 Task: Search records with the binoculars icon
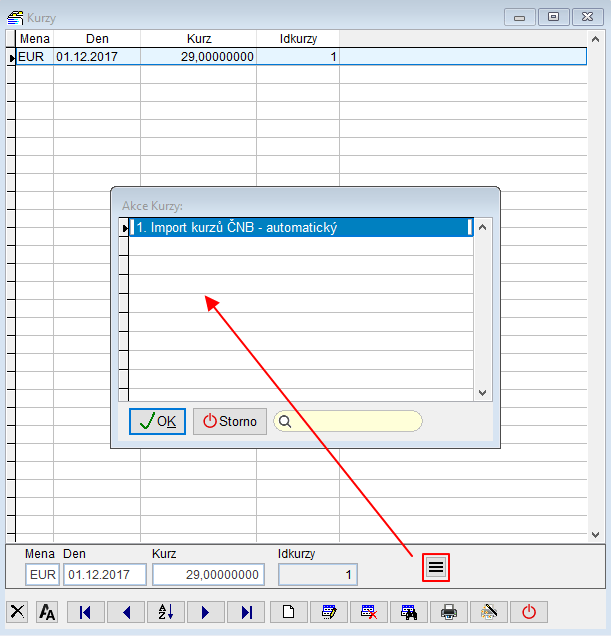pyautogui.click(x=409, y=612)
